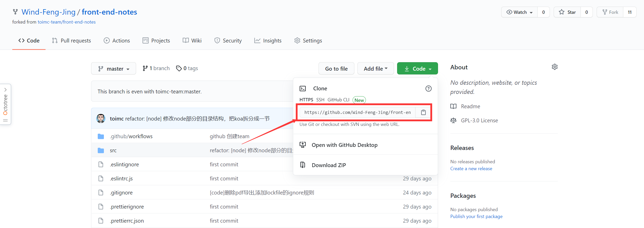The width and height of the screenshot is (644, 228).
Task: Click the About section gear icon
Action: (555, 67)
